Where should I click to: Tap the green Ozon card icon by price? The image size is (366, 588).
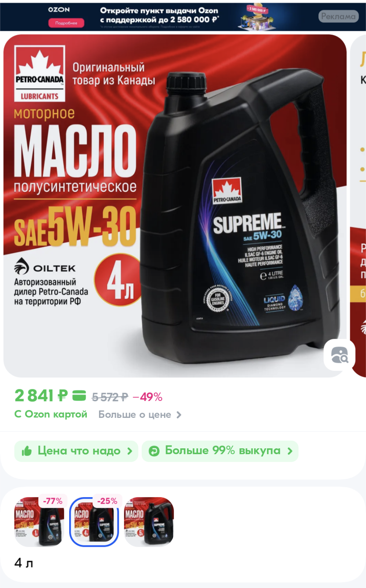click(79, 396)
